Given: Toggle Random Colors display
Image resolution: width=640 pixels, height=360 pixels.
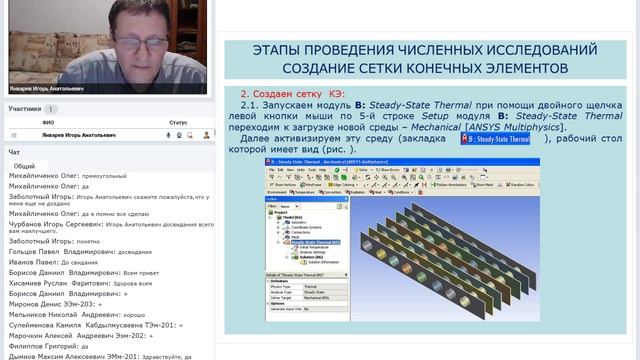Looking at the screenshot, I should click(520, 184).
